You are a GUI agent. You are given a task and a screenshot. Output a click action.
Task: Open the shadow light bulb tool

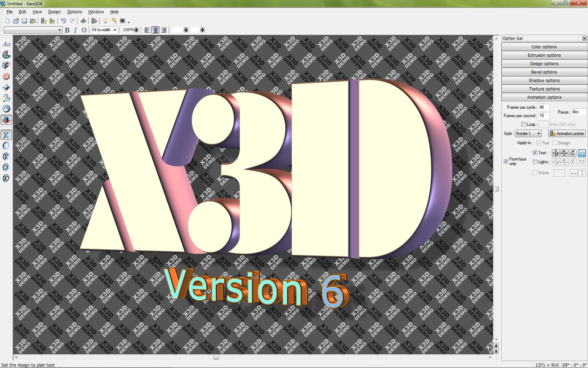coord(6,98)
